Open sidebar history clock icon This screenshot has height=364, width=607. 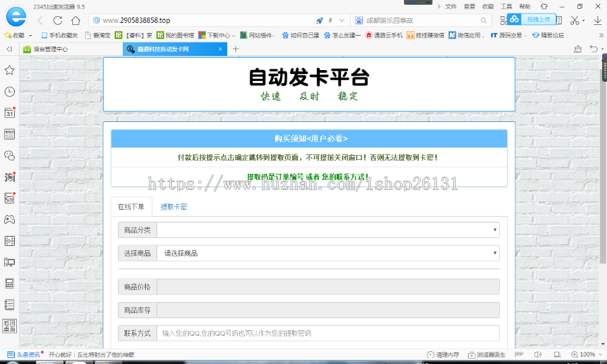(x=9, y=92)
